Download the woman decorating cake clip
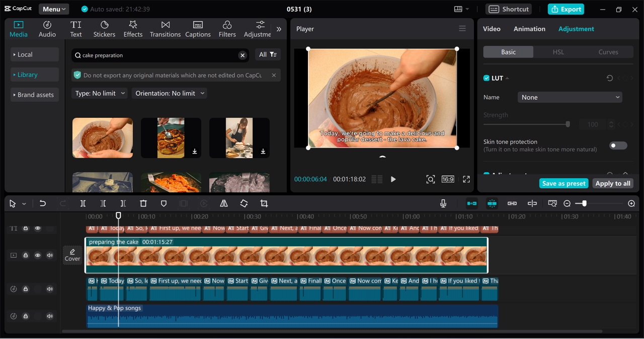 (263, 151)
